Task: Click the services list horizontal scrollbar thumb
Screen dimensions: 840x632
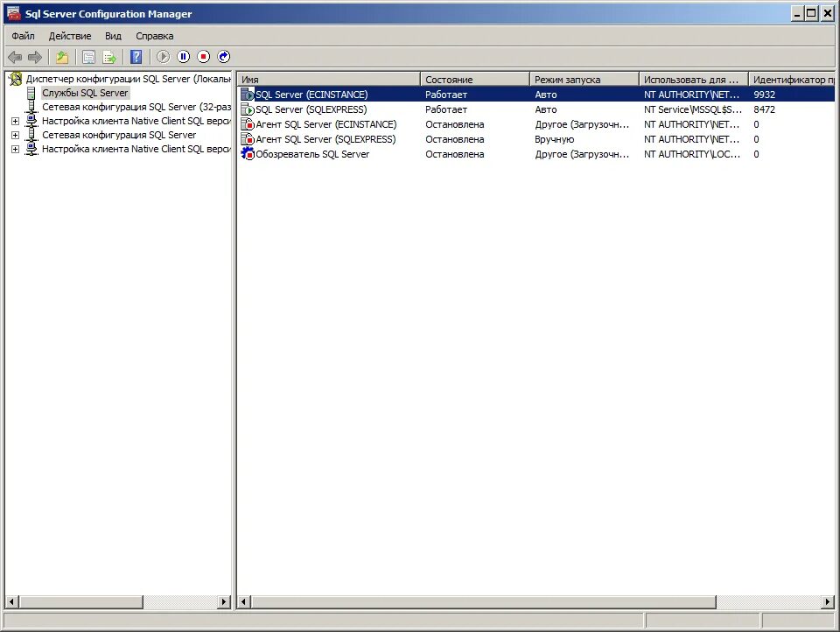Action: [x=483, y=602]
